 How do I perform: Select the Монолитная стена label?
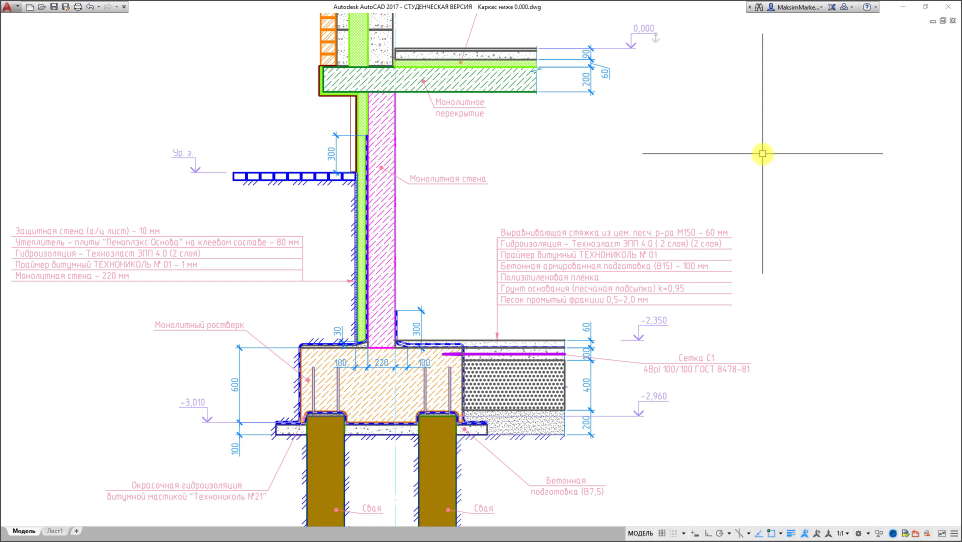(447, 179)
